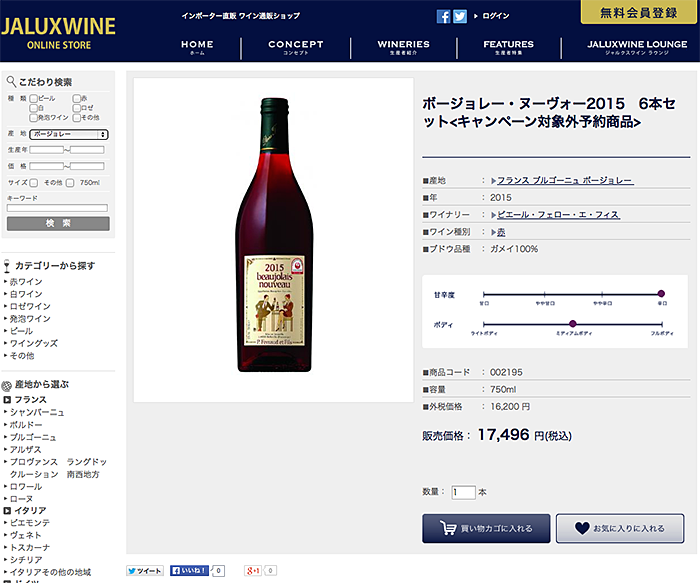
Task: Select the ブルゴーニュ region in sidebar
Action: tap(33, 437)
